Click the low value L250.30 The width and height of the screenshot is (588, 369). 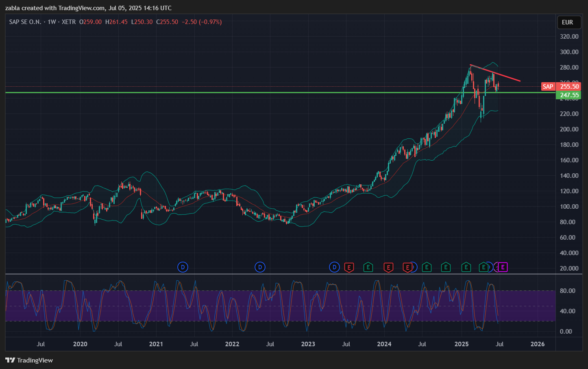click(x=142, y=22)
